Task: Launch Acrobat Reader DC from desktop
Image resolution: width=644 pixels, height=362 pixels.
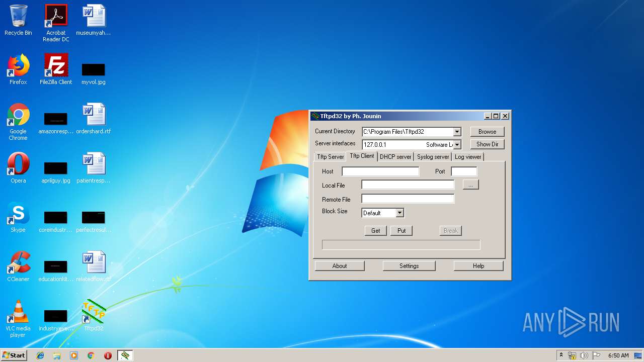Action: tap(56, 23)
